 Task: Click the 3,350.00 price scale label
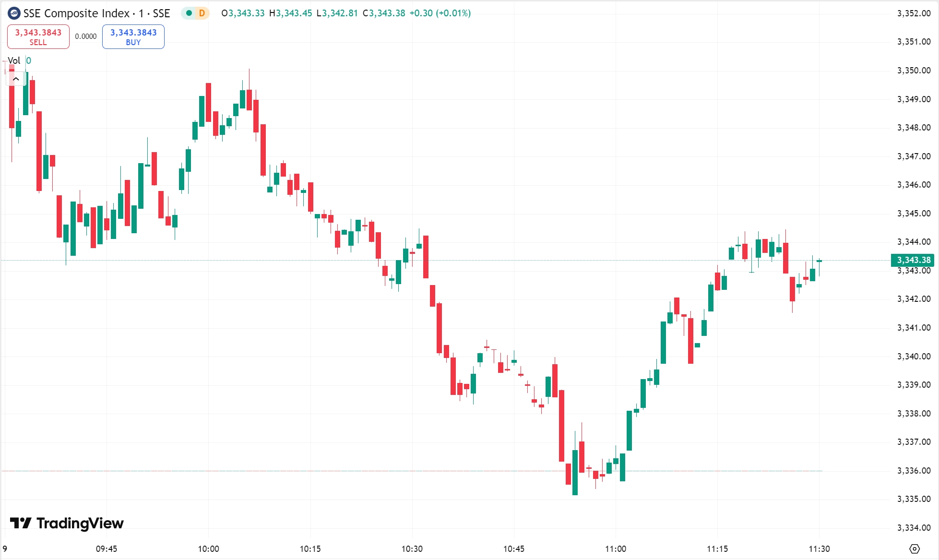(914, 71)
